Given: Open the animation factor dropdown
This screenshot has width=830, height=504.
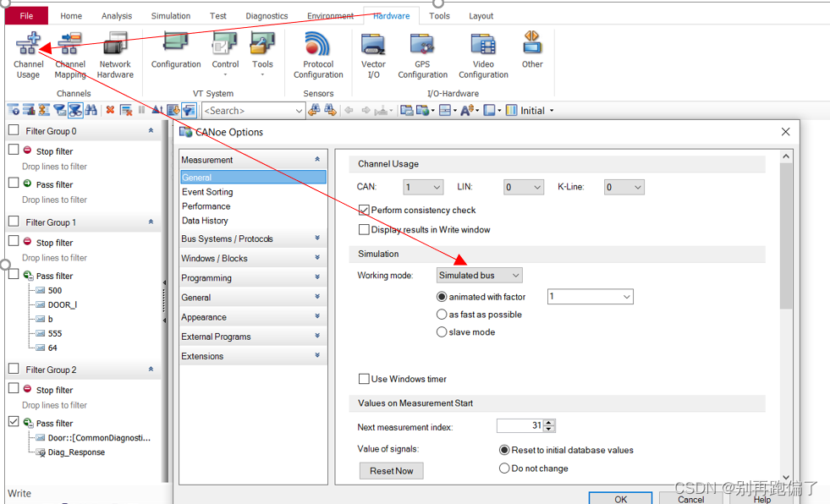Looking at the screenshot, I should (590, 296).
